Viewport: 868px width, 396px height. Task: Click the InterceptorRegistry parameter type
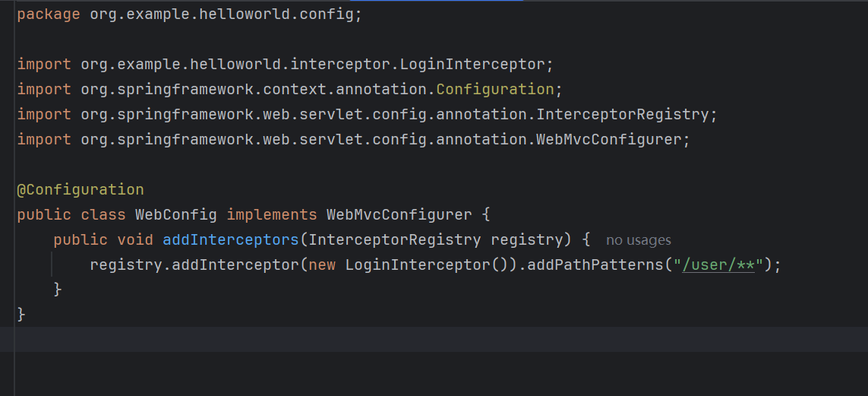click(395, 239)
